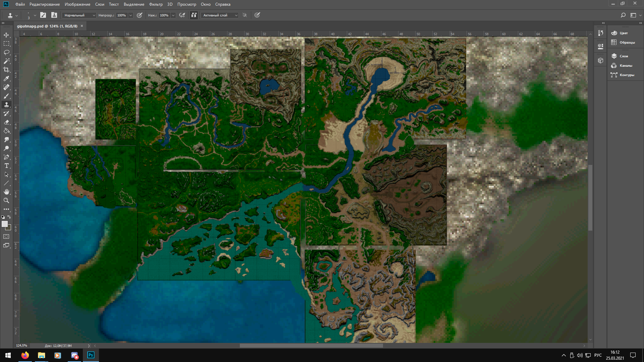The height and width of the screenshot is (362, 644).
Task: Select the Pen tool
Action: tap(6, 157)
